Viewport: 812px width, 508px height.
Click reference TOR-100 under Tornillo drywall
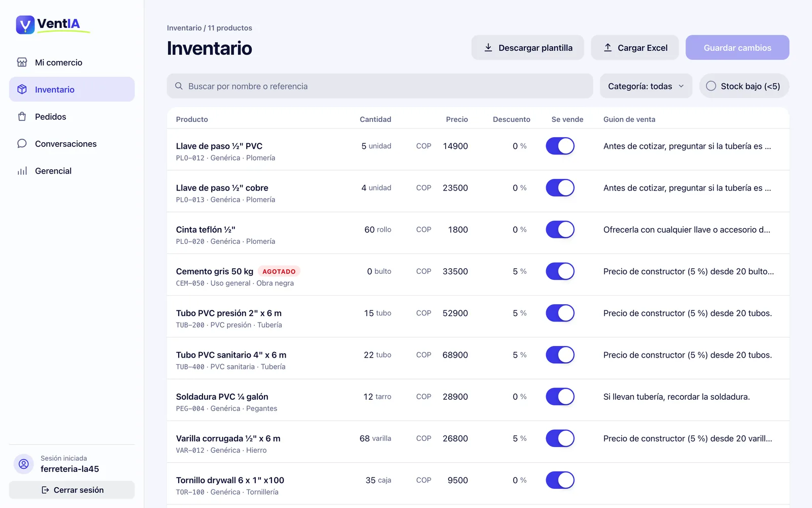pyautogui.click(x=190, y=492)
